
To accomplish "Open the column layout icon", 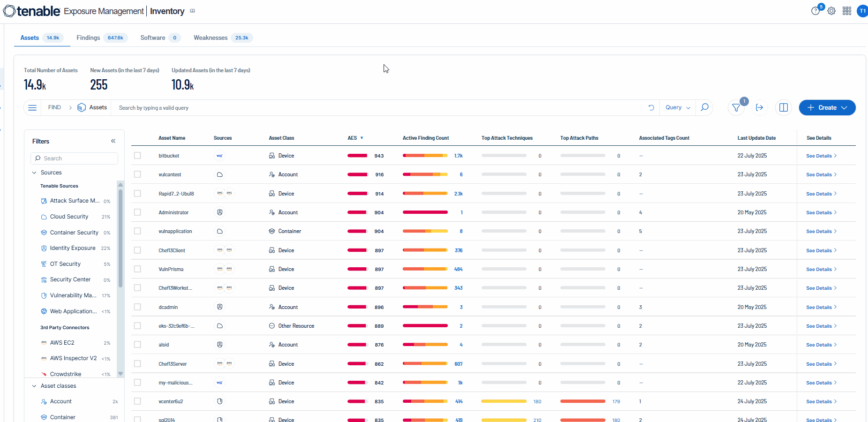I will (783, 108).
